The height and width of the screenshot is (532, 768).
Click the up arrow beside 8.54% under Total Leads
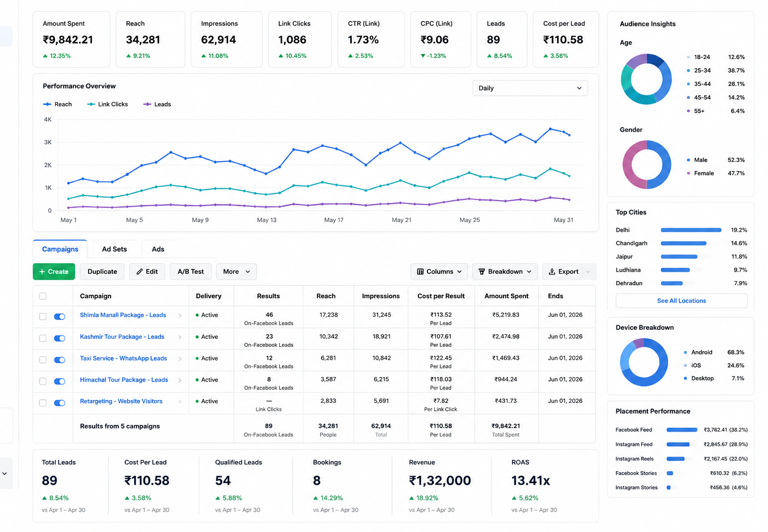[x=45, y=498]
